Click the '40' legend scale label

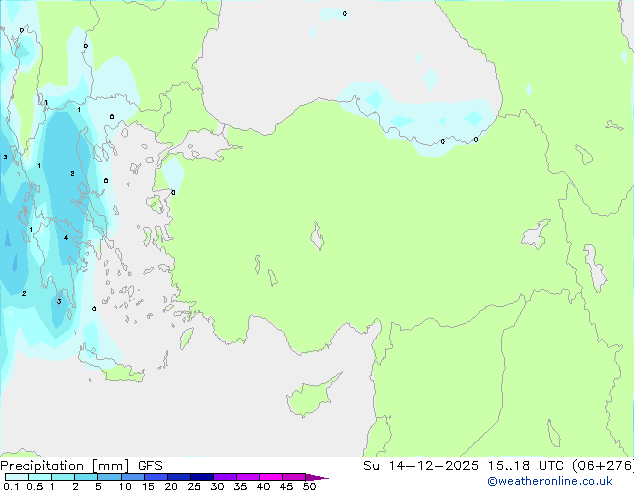(x=263, y=486)
